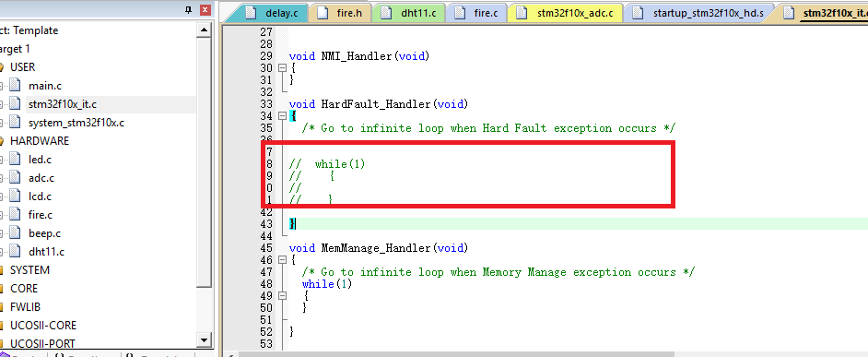
Task: Click the main.c file icon
Action: pos(16,86)
